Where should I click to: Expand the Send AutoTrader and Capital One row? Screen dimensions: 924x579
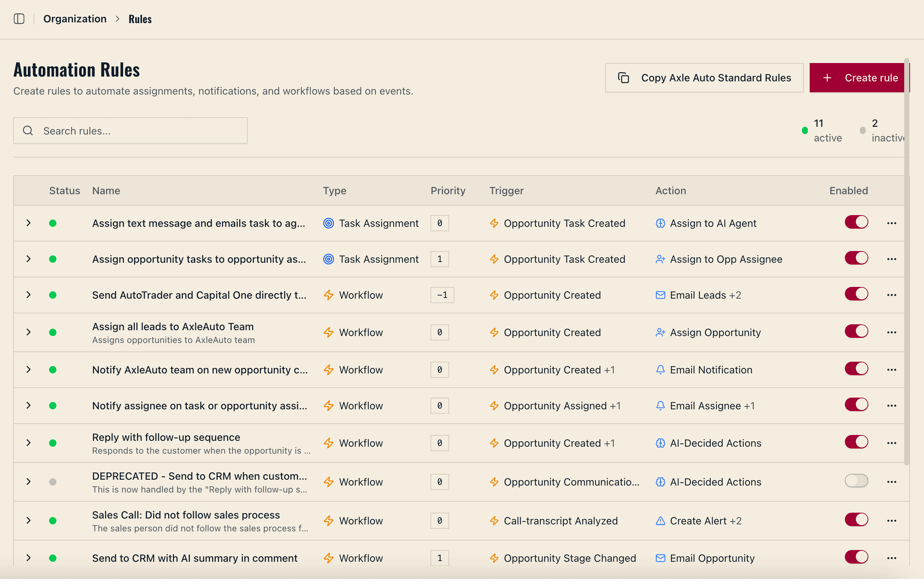click(x=28, y=295)
